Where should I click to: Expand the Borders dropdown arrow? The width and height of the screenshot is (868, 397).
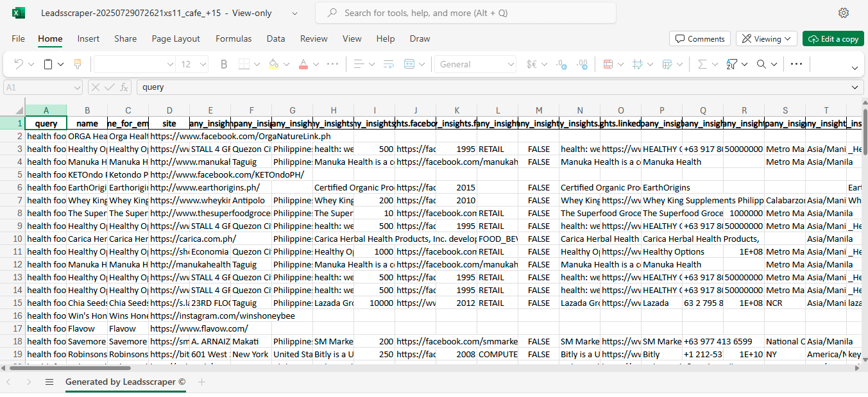coord(257,64)
